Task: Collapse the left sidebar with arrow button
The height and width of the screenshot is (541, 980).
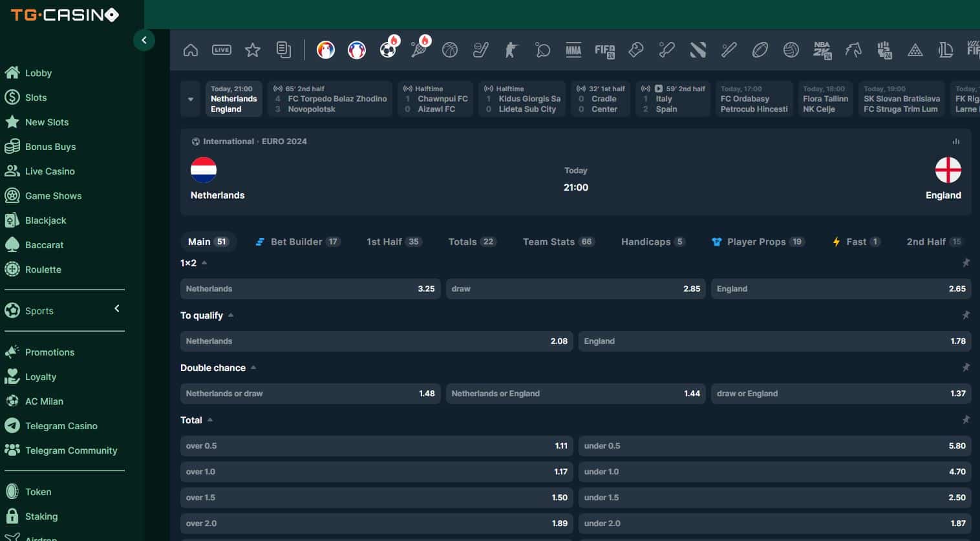Action: (x=144, y=40)
